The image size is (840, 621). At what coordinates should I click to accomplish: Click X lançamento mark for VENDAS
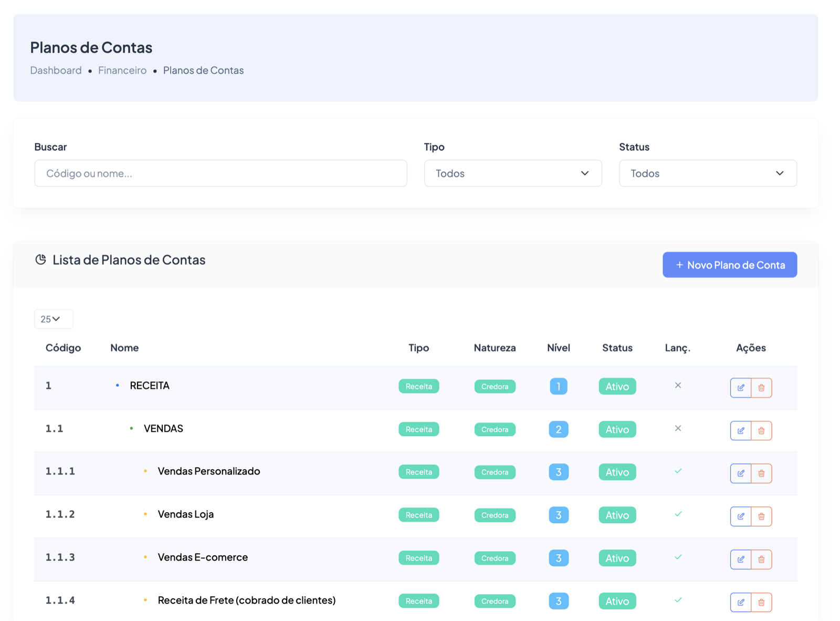coord(678,429)
